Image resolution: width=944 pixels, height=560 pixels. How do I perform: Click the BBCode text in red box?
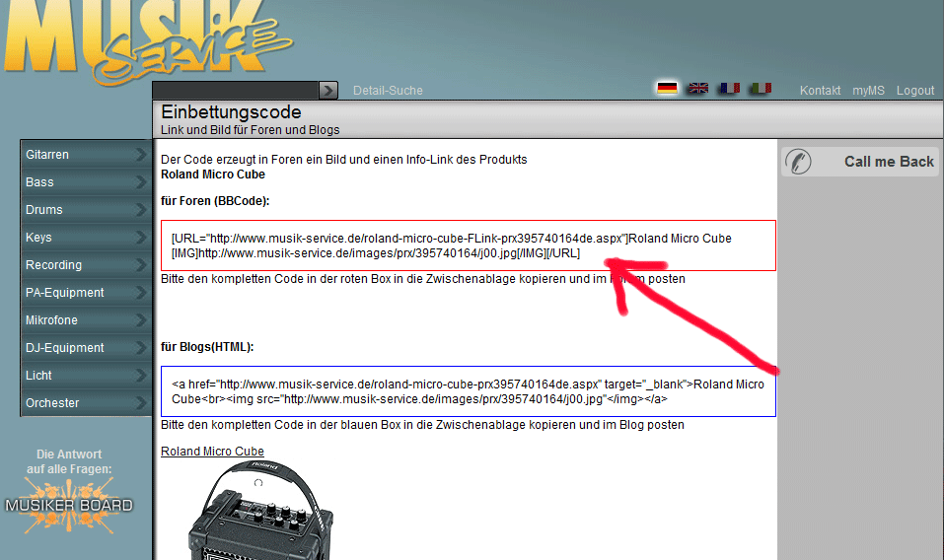[x=452, y=246]
